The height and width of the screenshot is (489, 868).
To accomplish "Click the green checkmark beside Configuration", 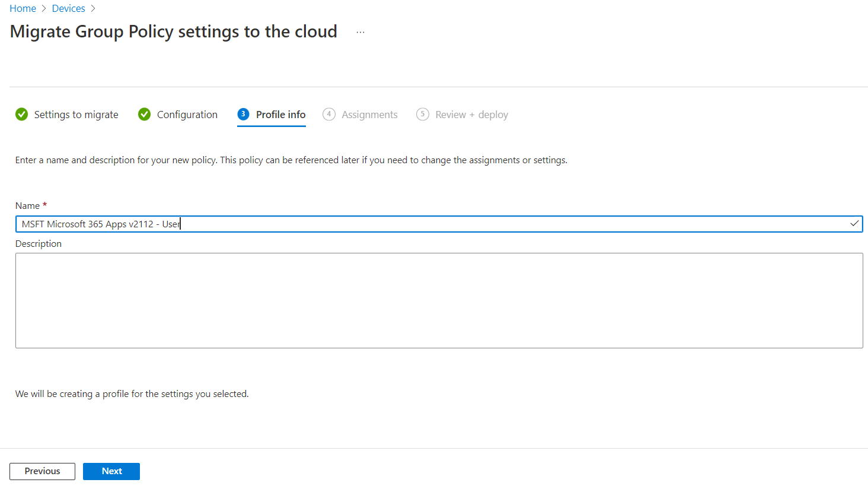I will point(145,115).
